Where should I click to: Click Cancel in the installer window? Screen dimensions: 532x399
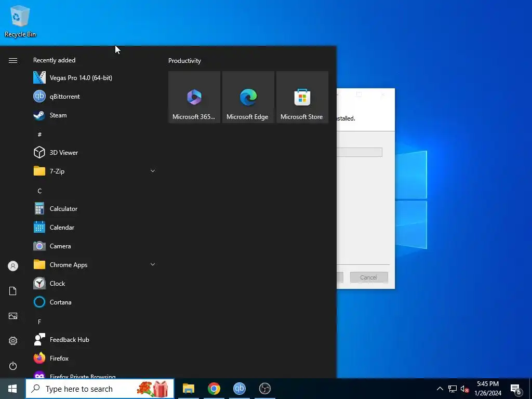[x=369, y=277]
